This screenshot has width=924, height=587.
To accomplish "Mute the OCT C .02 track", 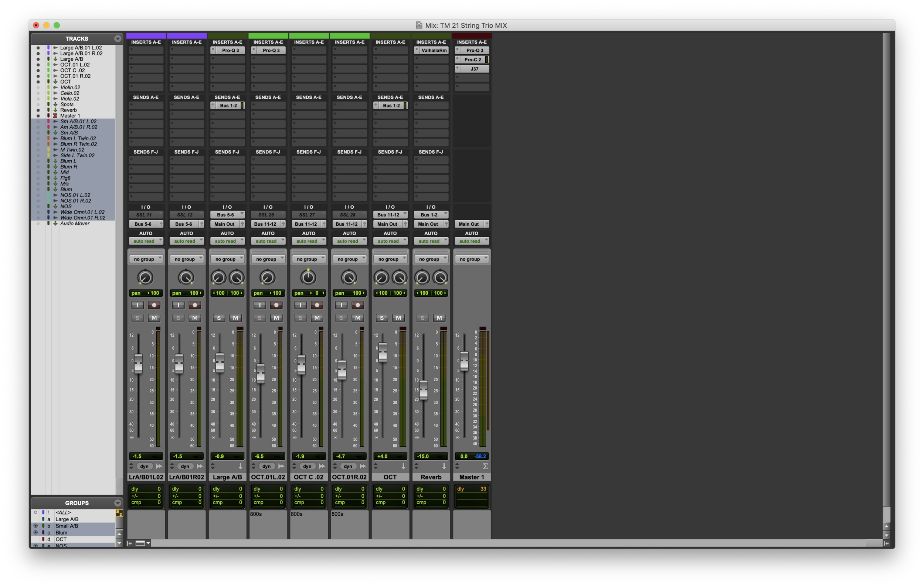I will 317,318.
